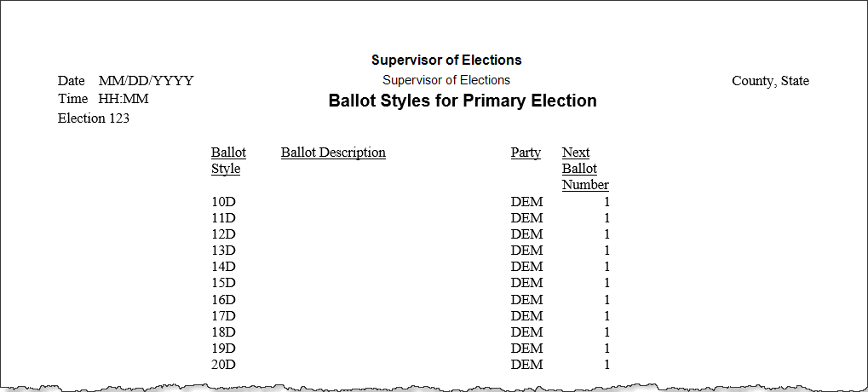Select ballot style 10D row

pyautogui.click(x=411, y=201)
